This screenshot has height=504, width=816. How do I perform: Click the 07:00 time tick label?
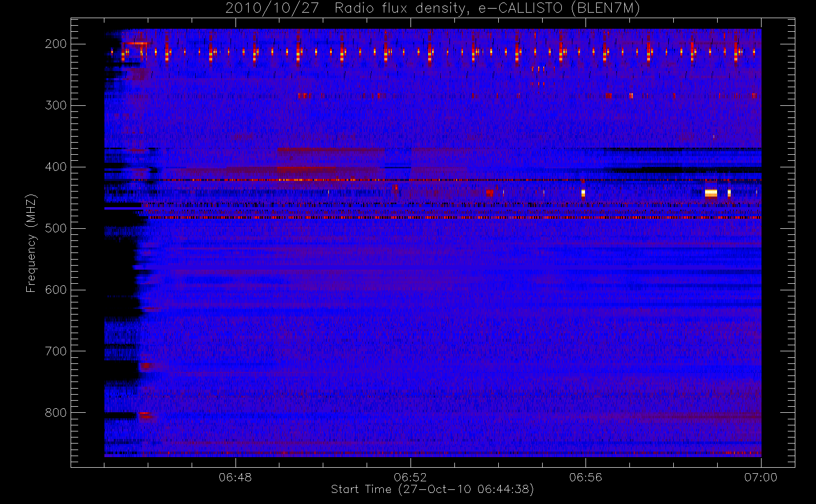click(761, 477)
